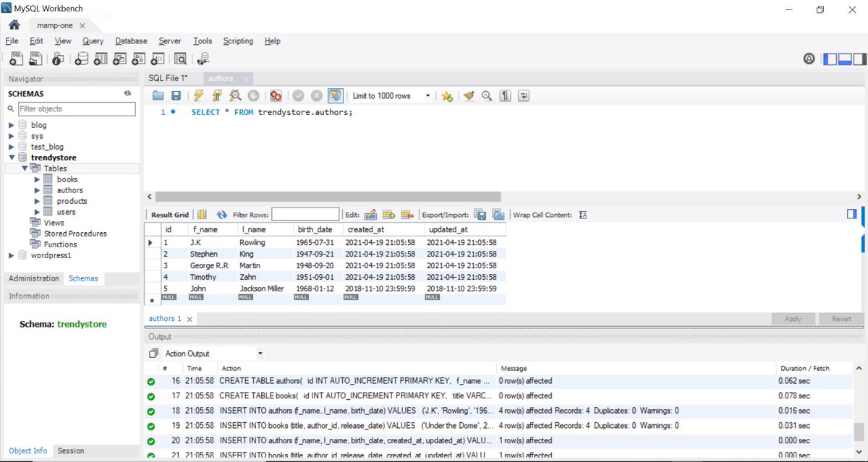Toggle the wrap cell content icon
This screenshot has width=868, height=462.
tap(583, 215)
